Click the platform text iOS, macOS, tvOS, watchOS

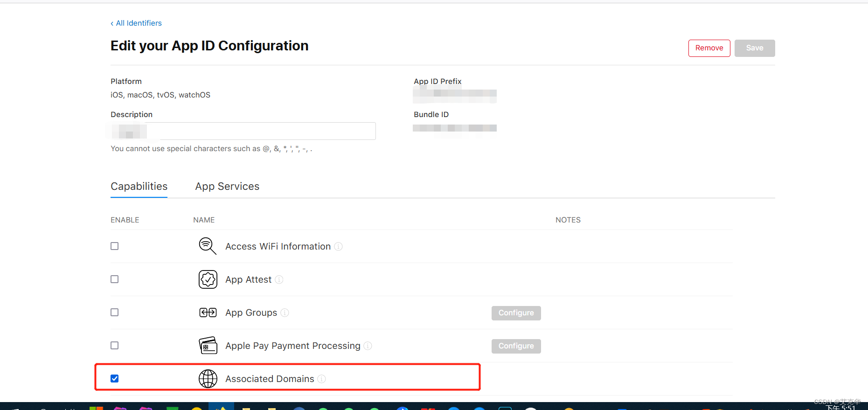160,95
